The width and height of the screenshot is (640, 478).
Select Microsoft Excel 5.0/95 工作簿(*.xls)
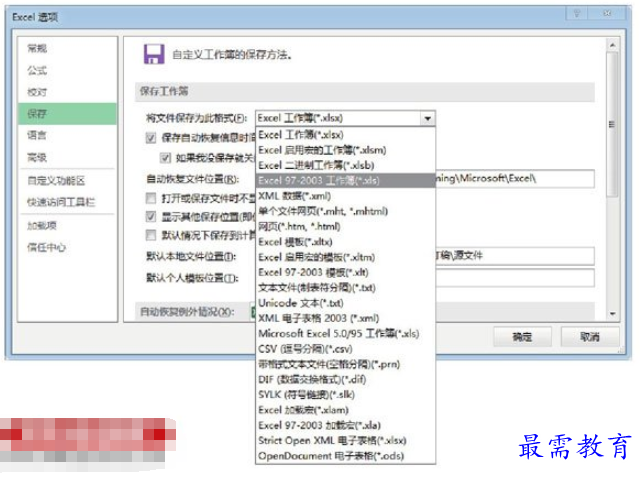pos(345,333)
